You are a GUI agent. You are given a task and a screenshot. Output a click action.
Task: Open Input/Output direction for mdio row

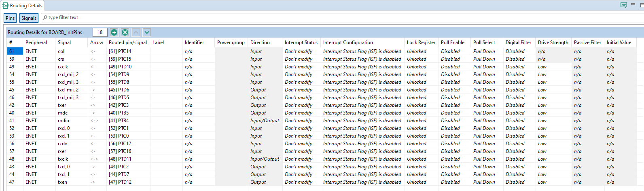[265, 121]
